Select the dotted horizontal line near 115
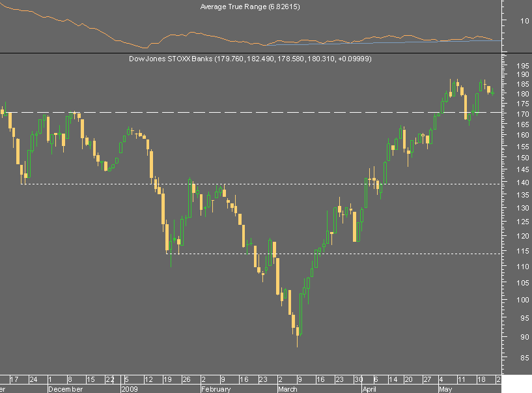Viewport: 532px width, 393px height. point(333,254)
